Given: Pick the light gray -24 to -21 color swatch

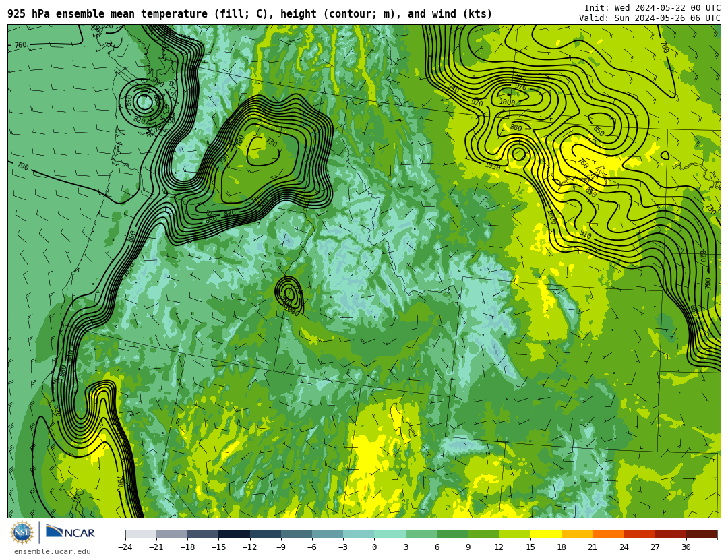Looking at the screenshot, I should point(141,534).
